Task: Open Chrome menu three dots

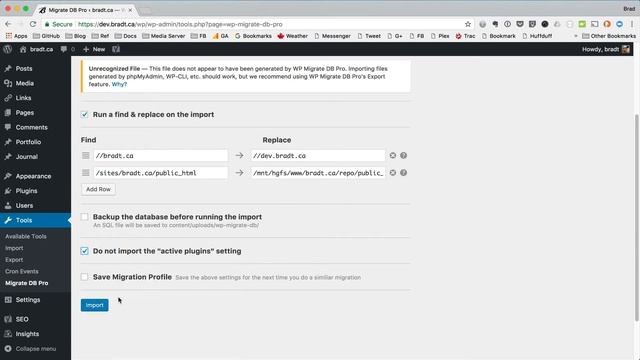Action: pyautogui.click(x=632, y=24)
